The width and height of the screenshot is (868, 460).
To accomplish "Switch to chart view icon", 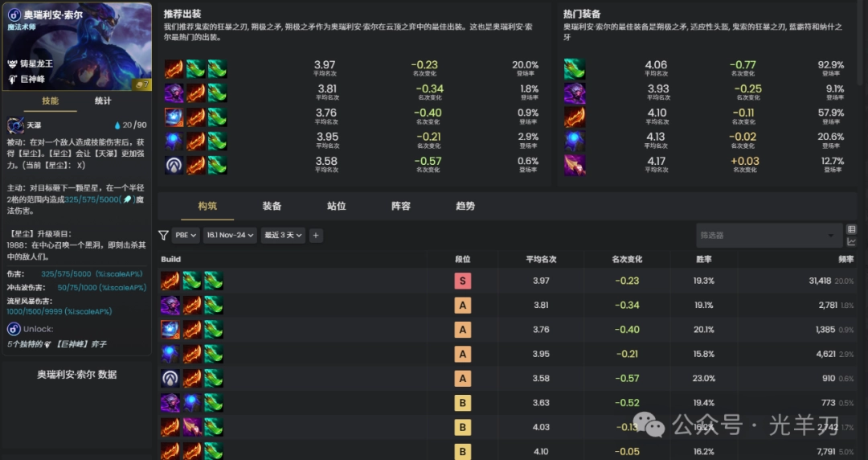I will 852,241.
